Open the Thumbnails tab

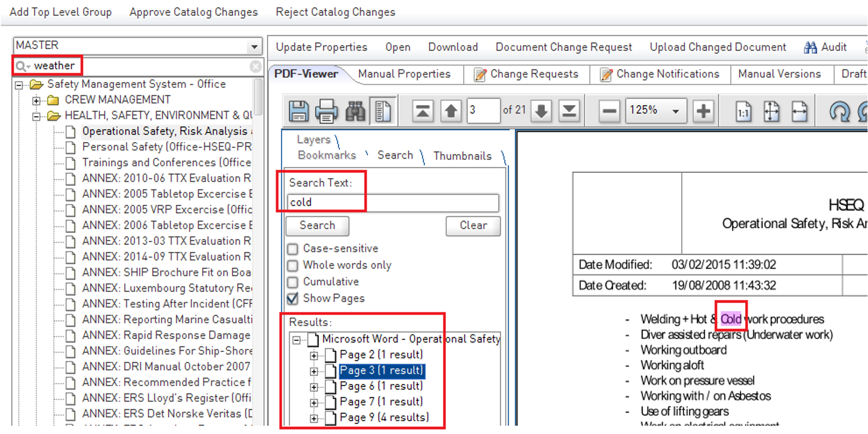click(462, 156)
